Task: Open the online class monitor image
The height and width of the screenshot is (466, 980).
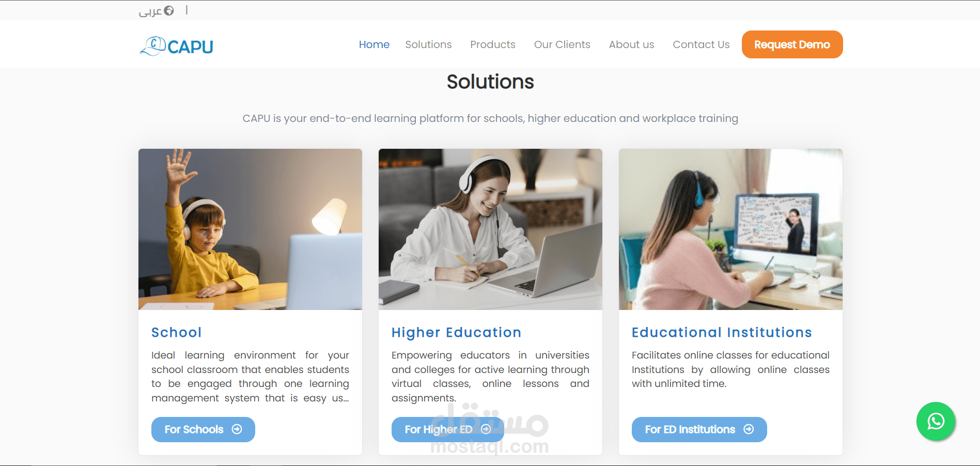Action: pos(730,229)
